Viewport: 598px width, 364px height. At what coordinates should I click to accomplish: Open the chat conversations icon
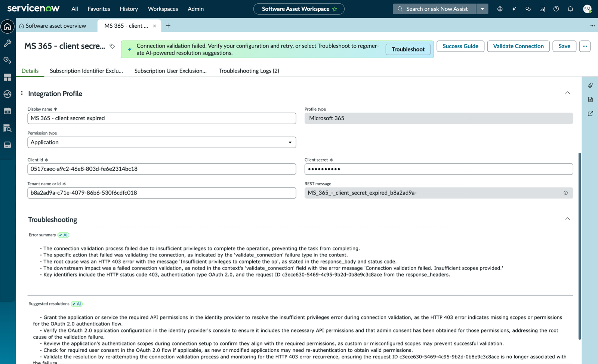(x=528, y=9)
